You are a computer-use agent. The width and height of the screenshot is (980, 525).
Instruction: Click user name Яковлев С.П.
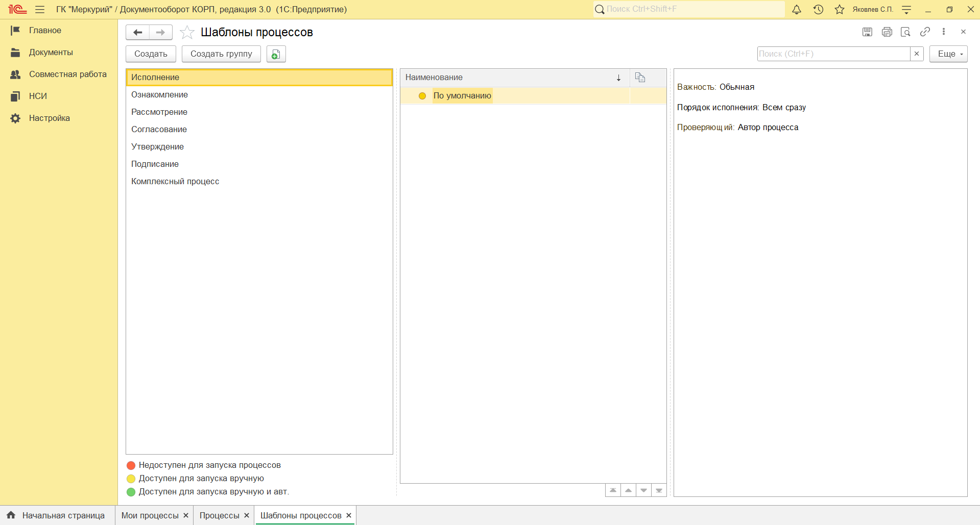(x=873, y=9)
